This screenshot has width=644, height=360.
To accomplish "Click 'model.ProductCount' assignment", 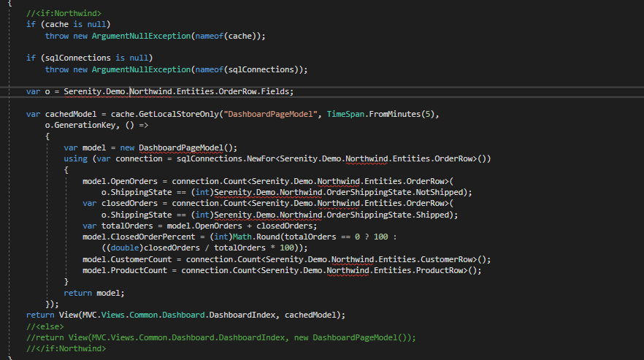I will point(125,270).
